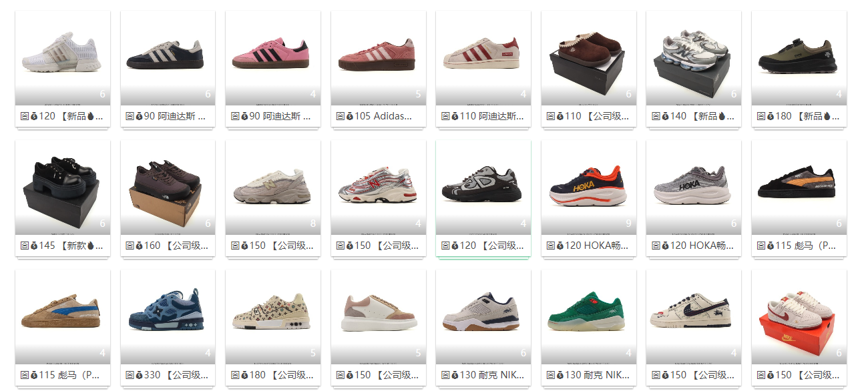Select the black platform shoe on black box

[63, 187]
